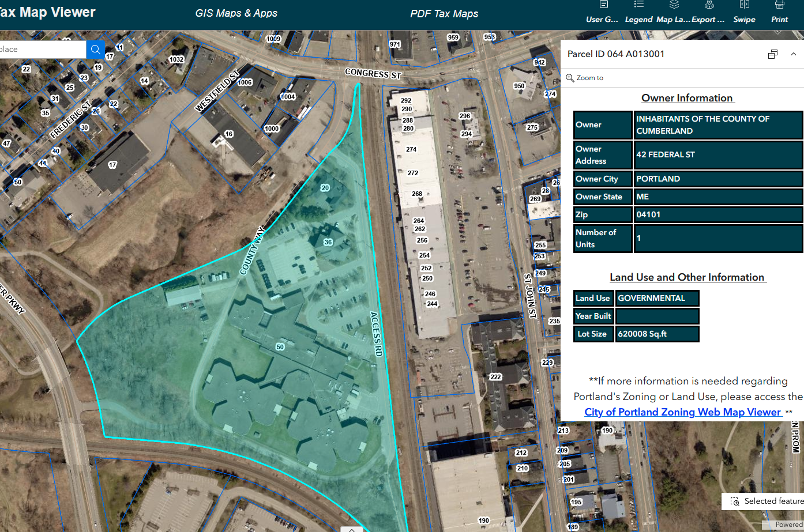Open the GIS Maps & Apps menu
This screenshot has height=532, width=804.
tap(236, 13)
